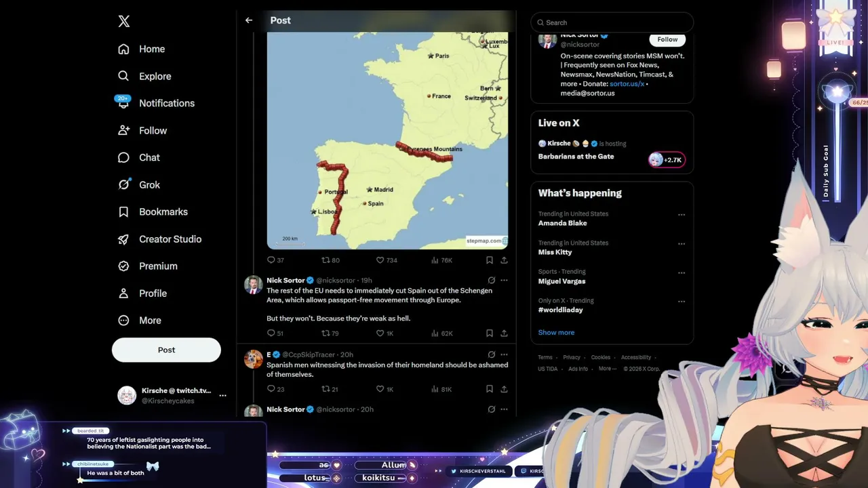The height and width of the screenshot is (488, 868).
Task: Open the #worldliaday trending hashtag
Action: point(560,310)
